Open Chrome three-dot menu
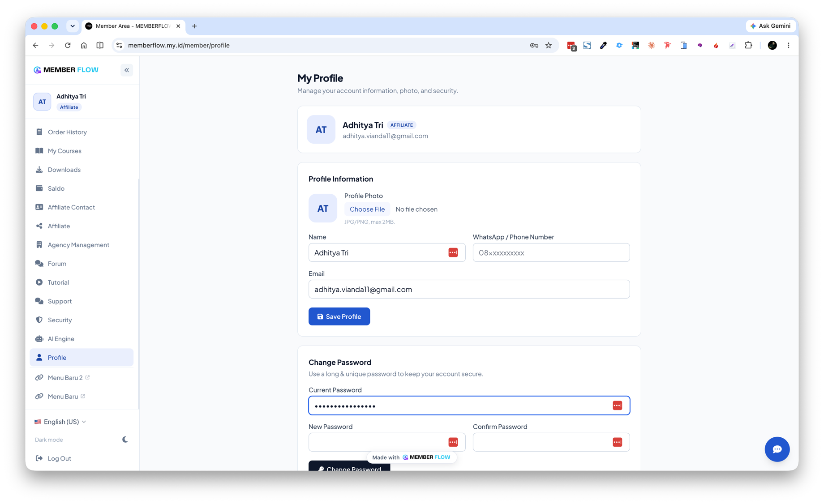 click(x=788, y=45)
